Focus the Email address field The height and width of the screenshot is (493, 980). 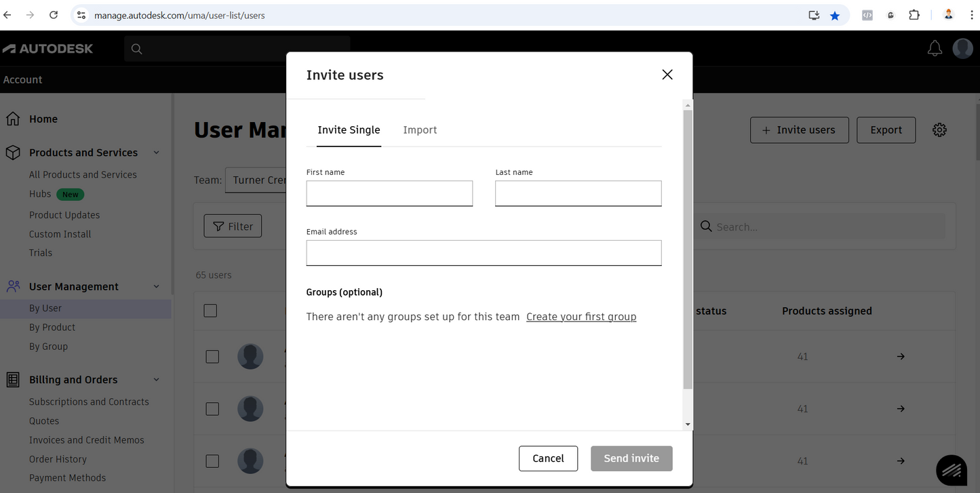coord(484,253)
